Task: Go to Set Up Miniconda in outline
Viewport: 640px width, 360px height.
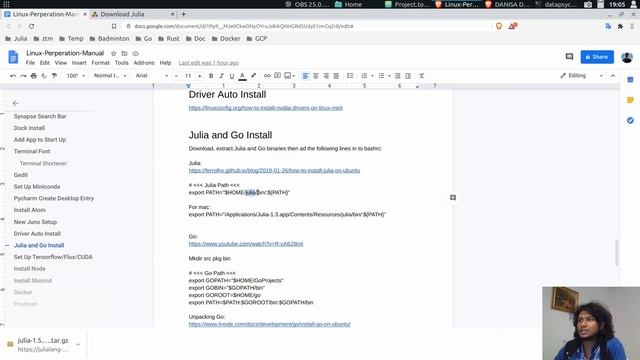Action: point(37,187)
